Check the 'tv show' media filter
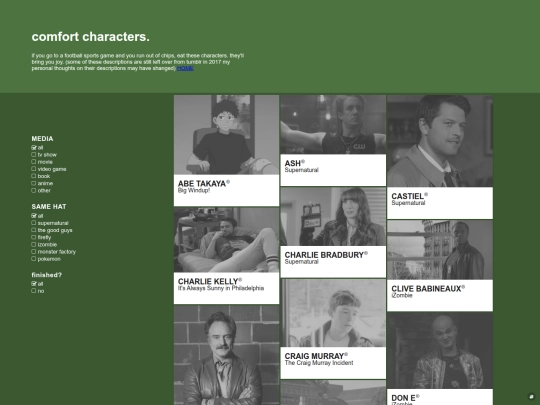The width and height of the screenshot is (540, 405). (34, 155)
